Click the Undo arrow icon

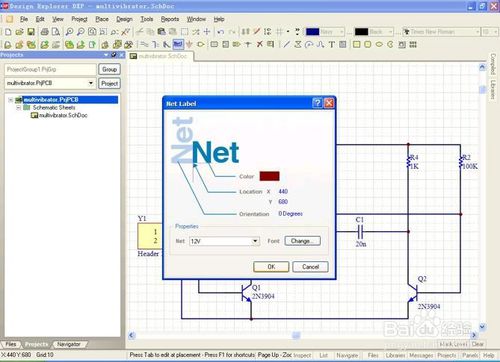pos(220,32)
